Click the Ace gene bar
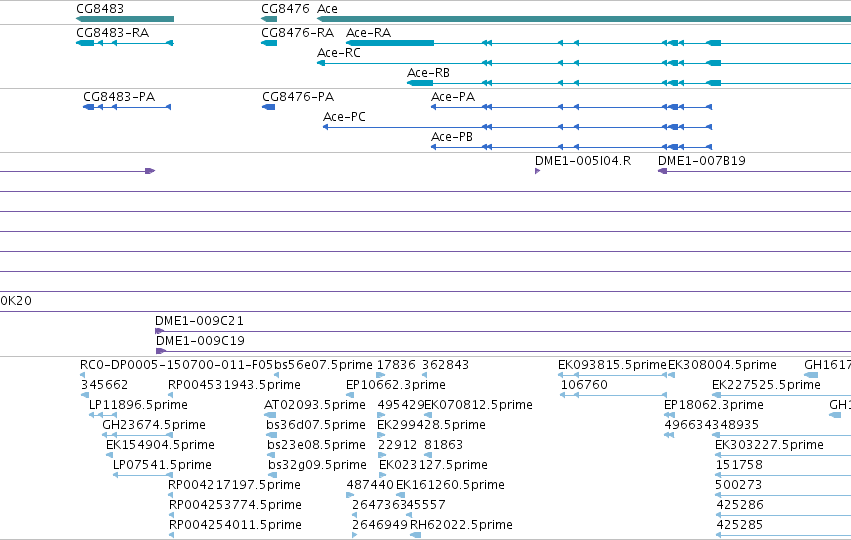This screenshot has height=540, width=851. click(584, 19)
